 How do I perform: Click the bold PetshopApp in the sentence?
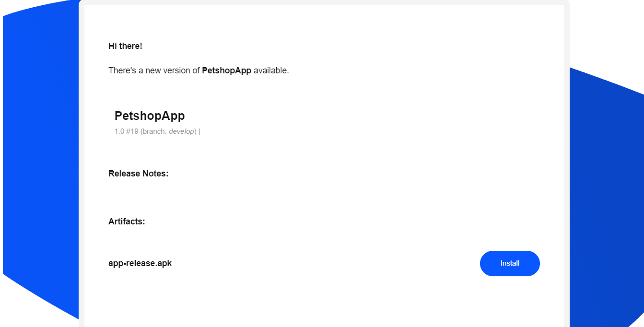226,70
